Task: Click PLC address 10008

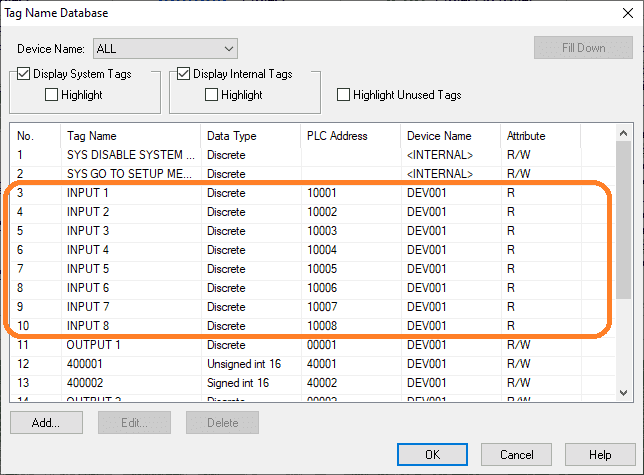Action: (322, 326)
